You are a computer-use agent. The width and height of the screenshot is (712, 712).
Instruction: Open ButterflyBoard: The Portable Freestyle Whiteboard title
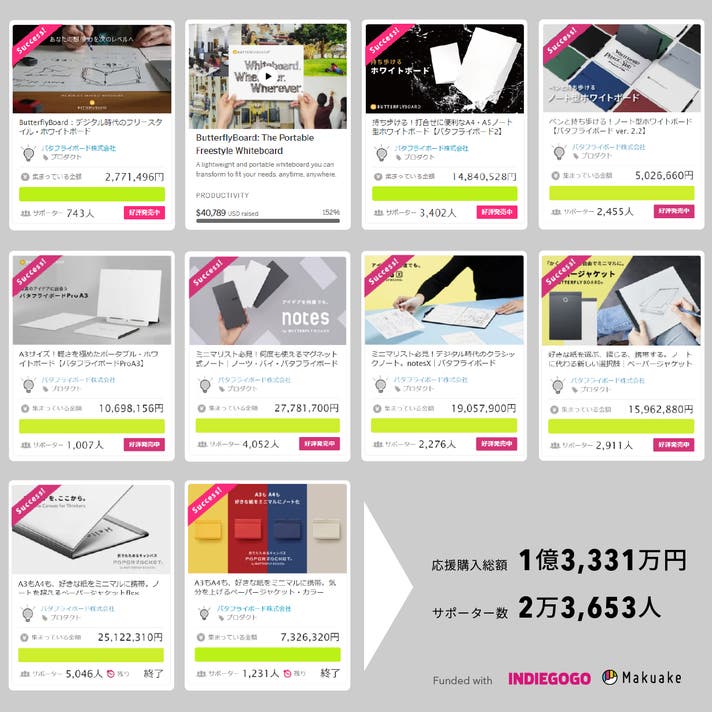(255, 144)
